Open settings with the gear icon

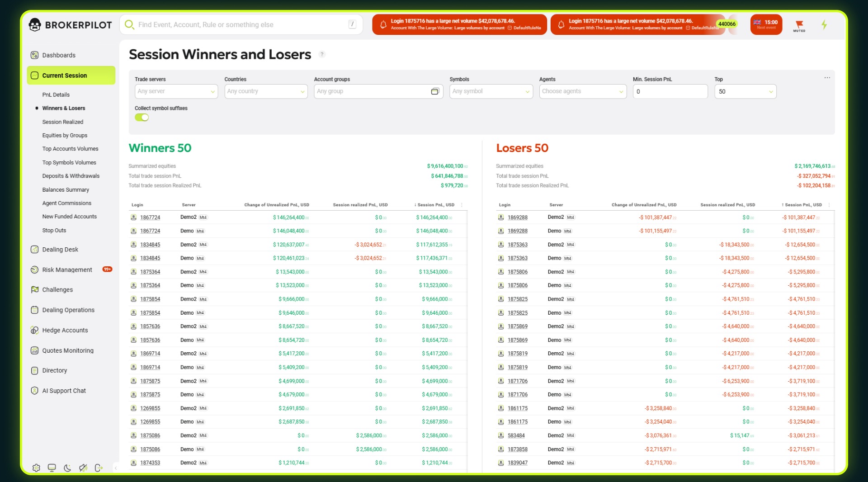click(x=37, y=468)
